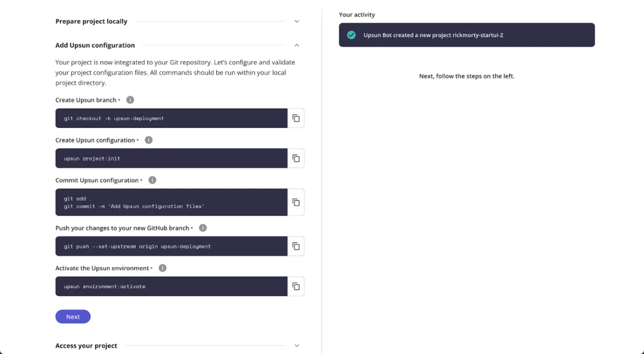Show info for Push changes to GitHub branch
This screenshot has width=644, height=354.
203,228
